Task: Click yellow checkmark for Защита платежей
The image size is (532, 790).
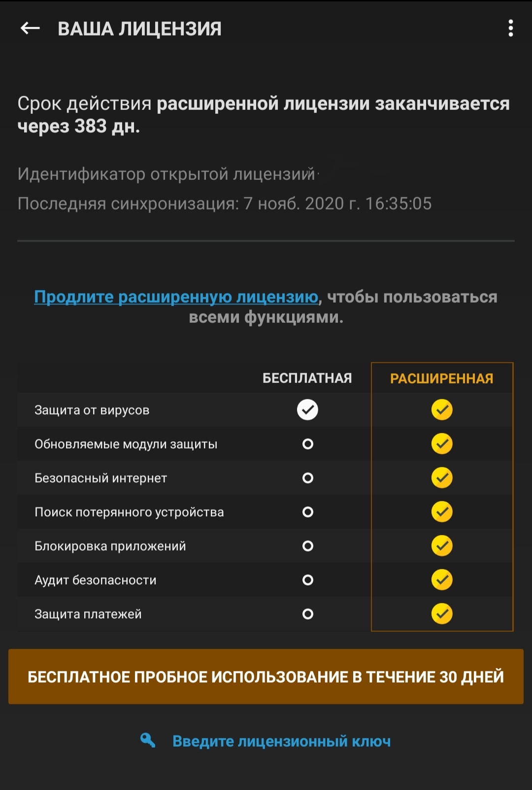Action: (442, 614)
